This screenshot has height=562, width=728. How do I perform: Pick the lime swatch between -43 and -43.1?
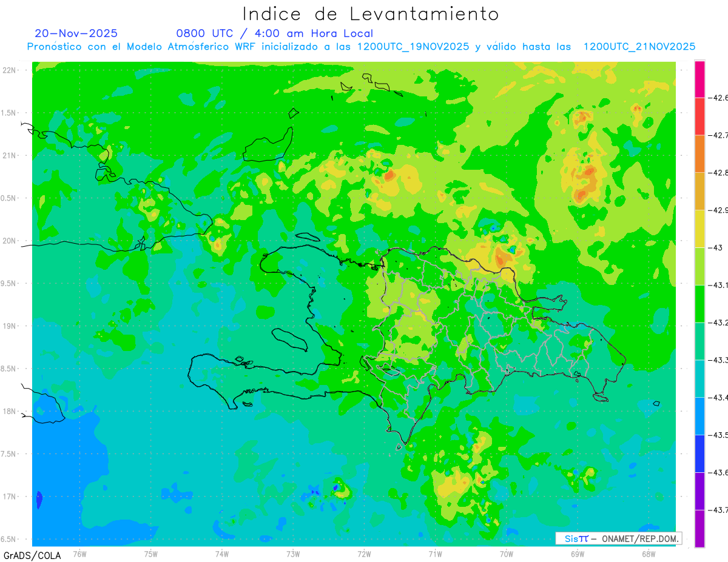click(x=699, y=266)
